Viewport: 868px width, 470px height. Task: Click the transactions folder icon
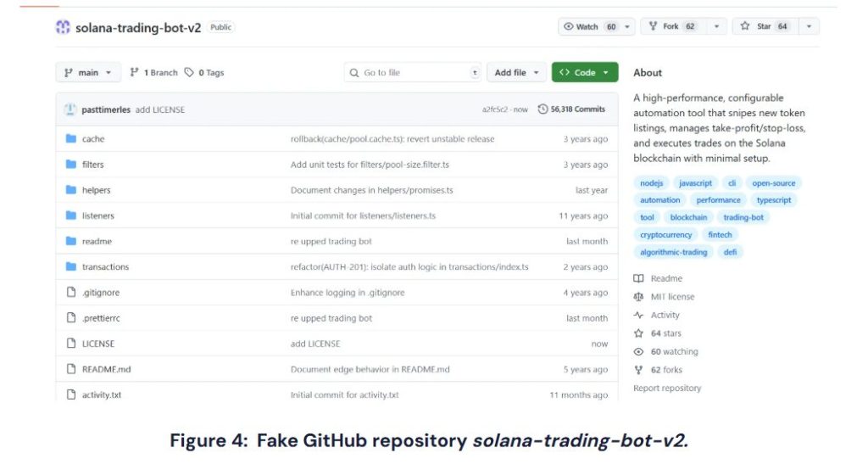[x=71, y=266]
